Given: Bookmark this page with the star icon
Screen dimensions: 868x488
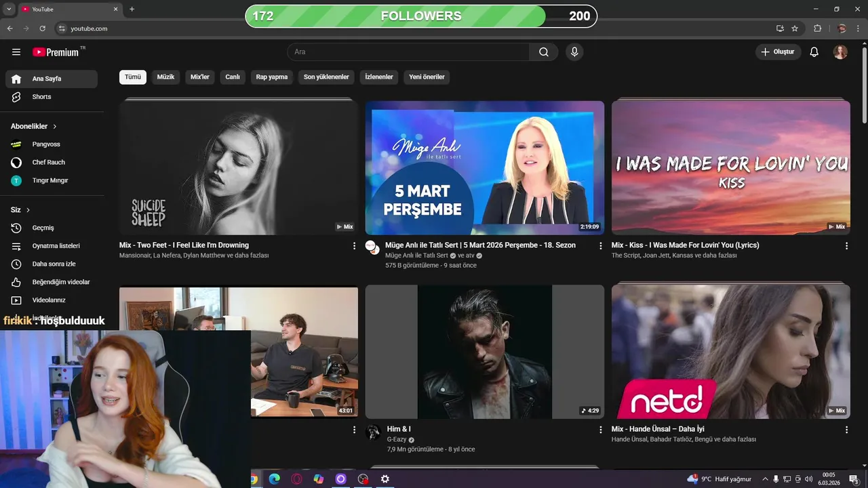Looking at the screenshot, I should point(795,28).
